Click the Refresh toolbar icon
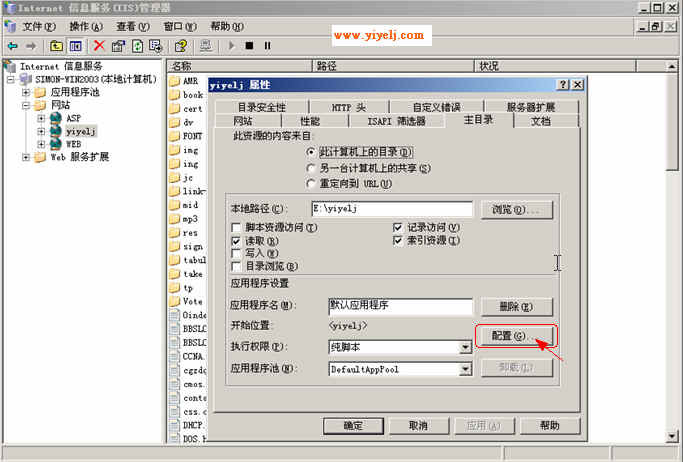 click(x=137, y=46)
